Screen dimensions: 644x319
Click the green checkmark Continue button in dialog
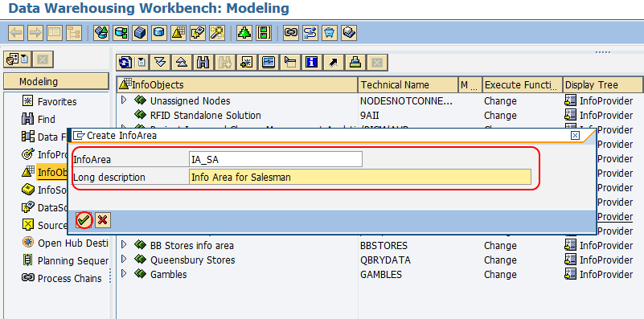click(84, 220)
